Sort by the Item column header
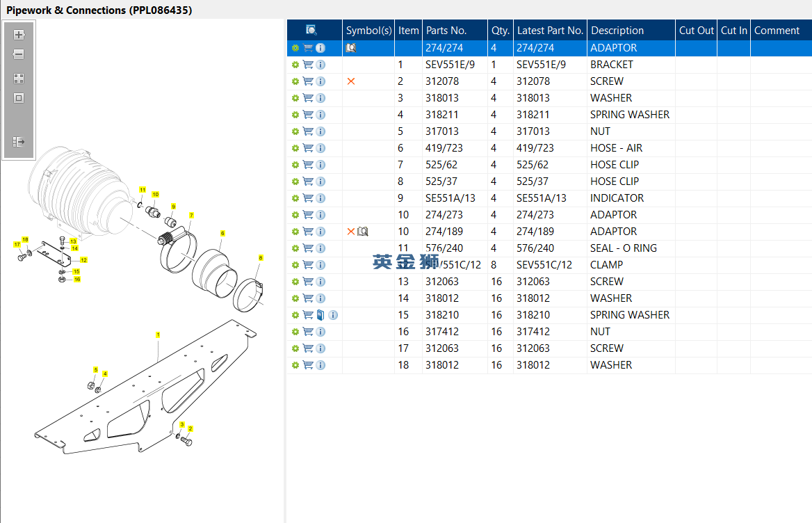This screenshot has width=812, height=523. (x=408, y=30)
